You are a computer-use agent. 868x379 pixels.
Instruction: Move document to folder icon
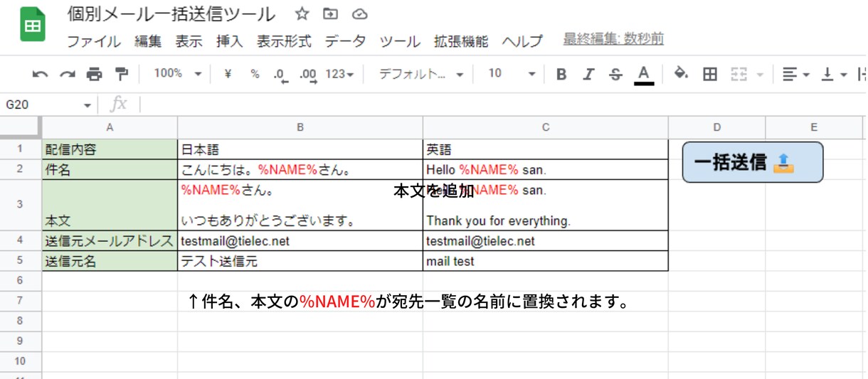330,14
